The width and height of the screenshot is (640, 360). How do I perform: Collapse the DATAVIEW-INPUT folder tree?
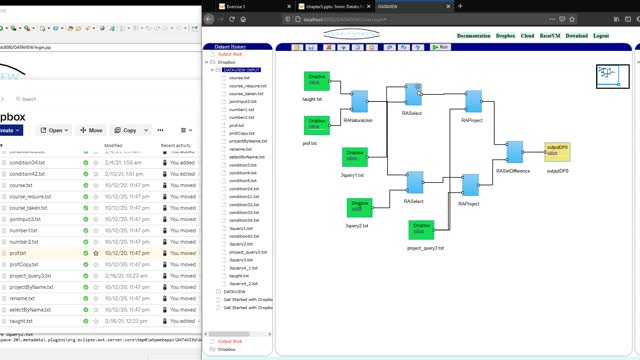point(212,70)
